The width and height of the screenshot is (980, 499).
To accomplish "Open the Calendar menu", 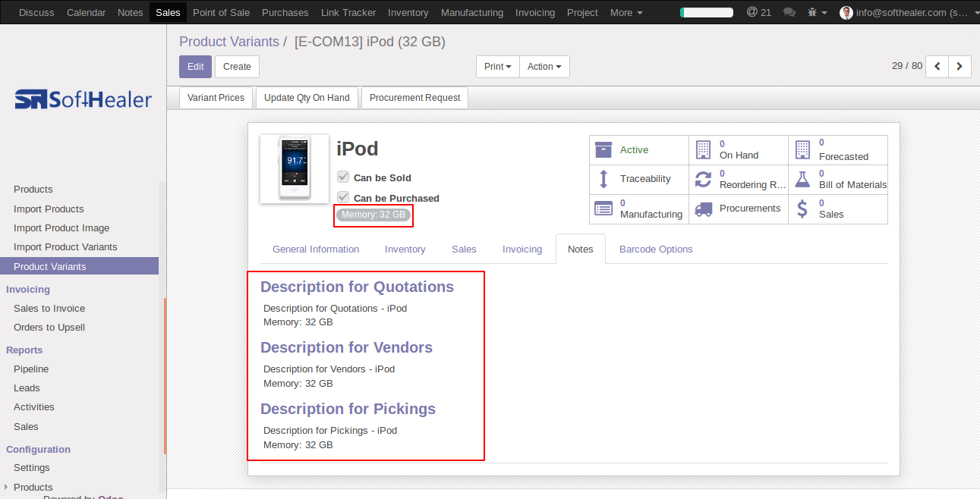I will [86, 12].
